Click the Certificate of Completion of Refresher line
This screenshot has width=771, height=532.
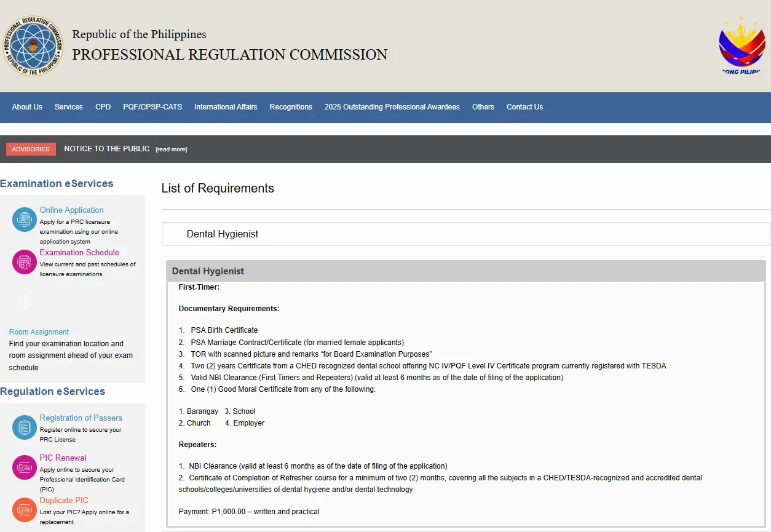440,483
